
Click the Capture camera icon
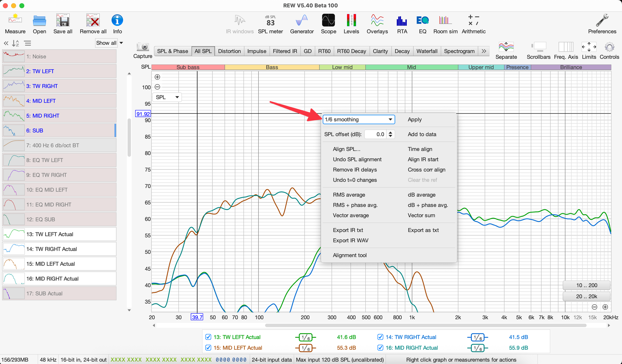click(143, 47)
